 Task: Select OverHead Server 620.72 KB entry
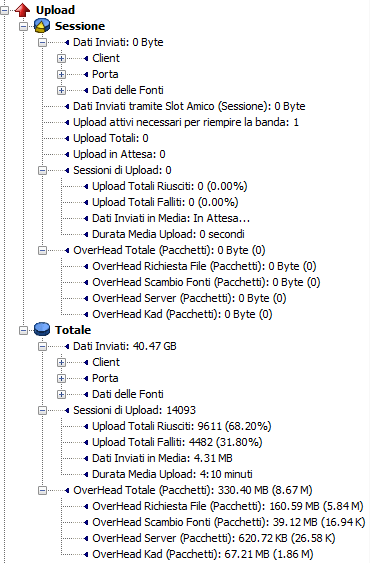coord(214,538)
